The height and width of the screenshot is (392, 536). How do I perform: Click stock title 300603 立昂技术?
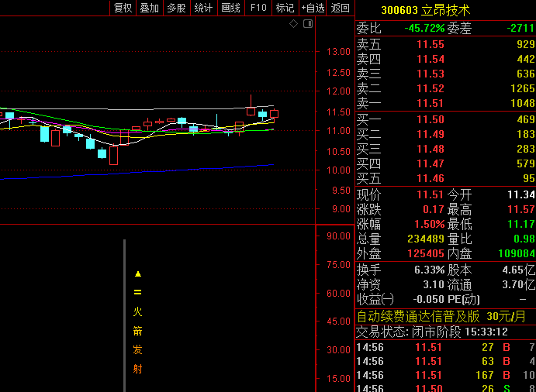[x=425, y=10]
